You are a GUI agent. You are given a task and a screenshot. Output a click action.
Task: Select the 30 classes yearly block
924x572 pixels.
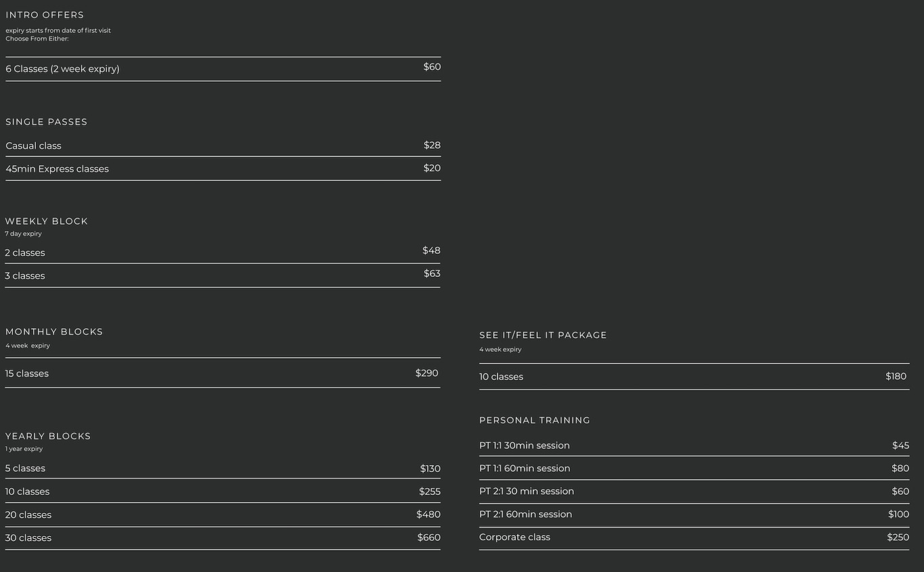tap(28, 537)
